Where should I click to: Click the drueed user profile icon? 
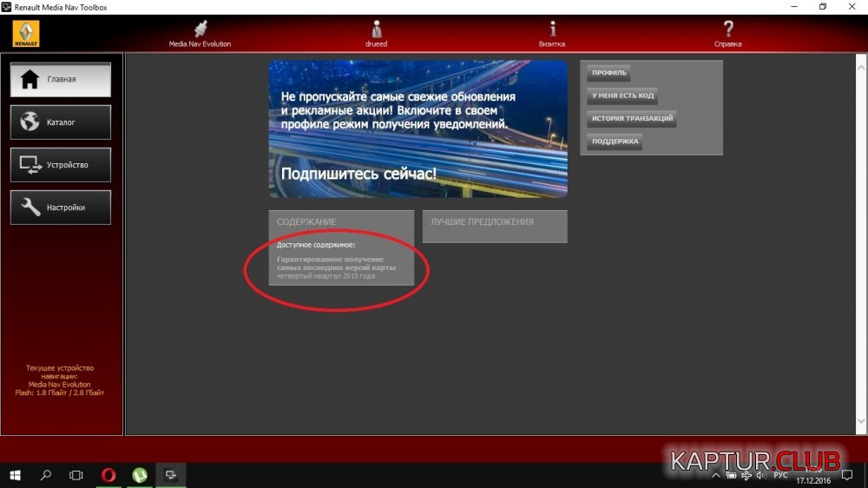coord(376,29)
